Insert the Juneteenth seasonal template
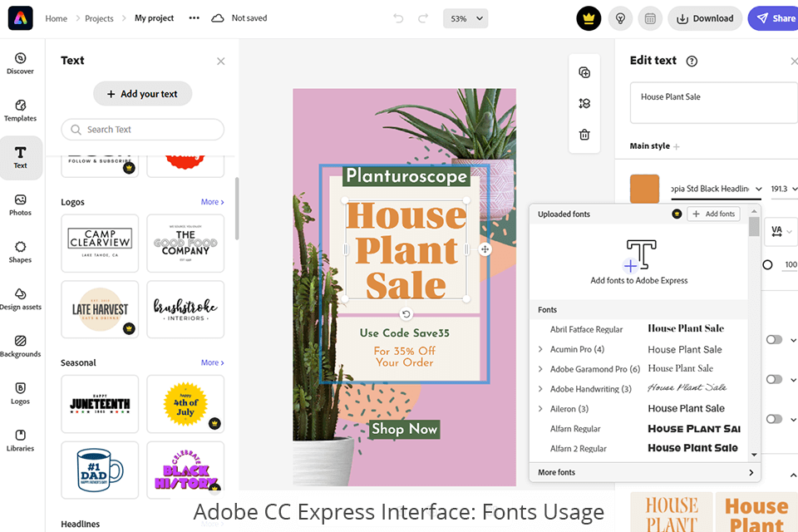798x532 pixels. click(100, 404)
